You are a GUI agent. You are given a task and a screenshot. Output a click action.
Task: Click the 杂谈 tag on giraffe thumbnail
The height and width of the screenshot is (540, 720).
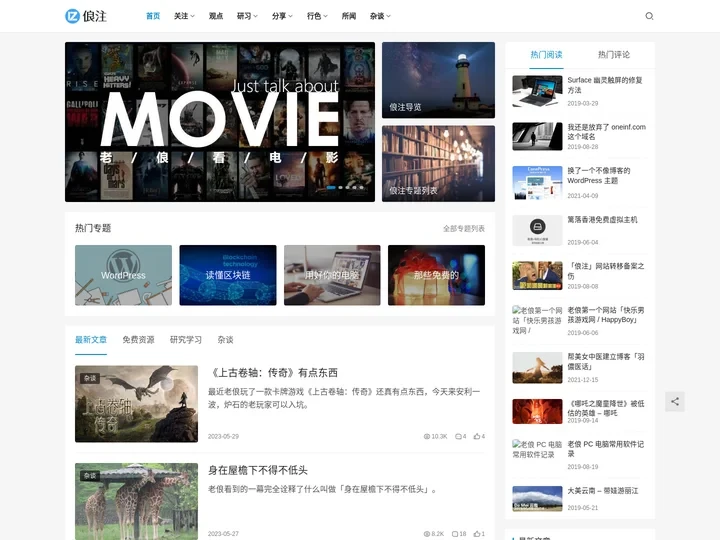(90, 475)
